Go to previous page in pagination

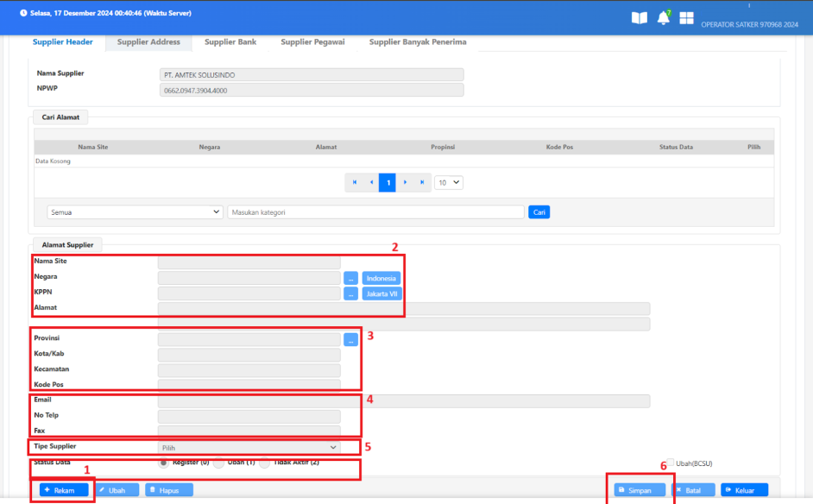click(371, 182)
